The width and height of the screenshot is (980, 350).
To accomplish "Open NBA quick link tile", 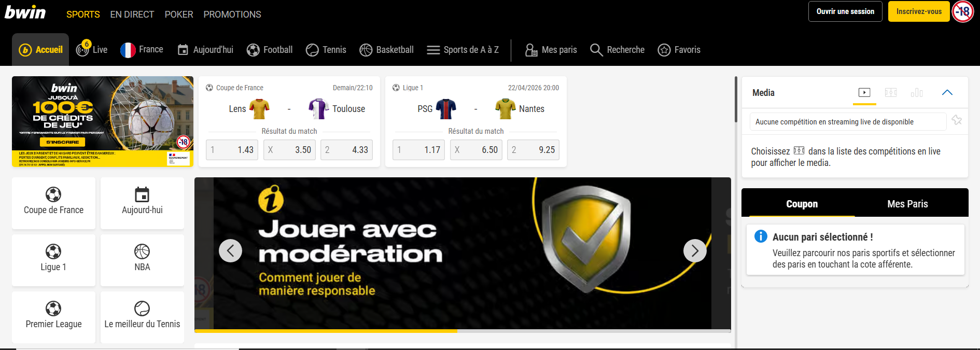I will tap(142, 260).
